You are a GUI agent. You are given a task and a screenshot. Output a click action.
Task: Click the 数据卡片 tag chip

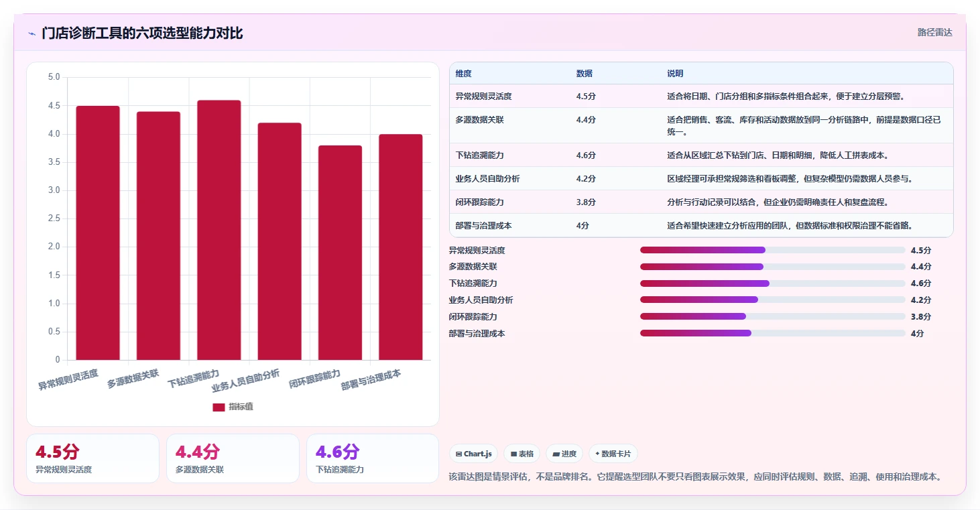[x=613, y=454]
